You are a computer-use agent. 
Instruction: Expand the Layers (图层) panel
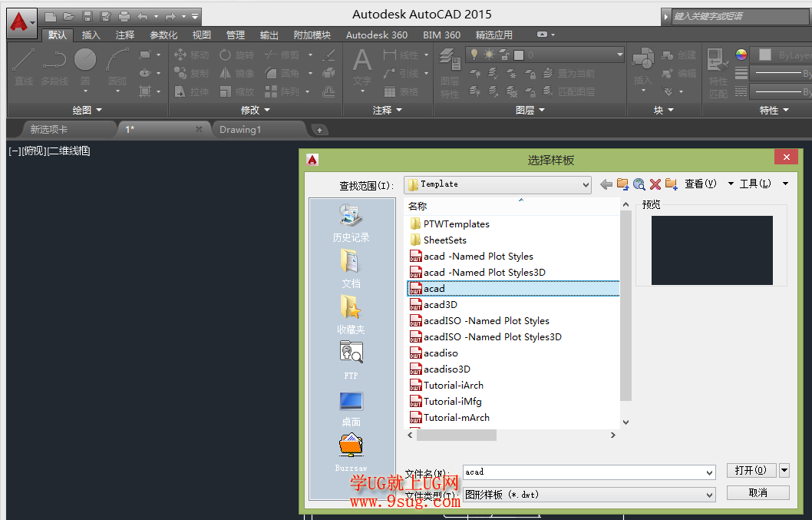click(530, 110)
